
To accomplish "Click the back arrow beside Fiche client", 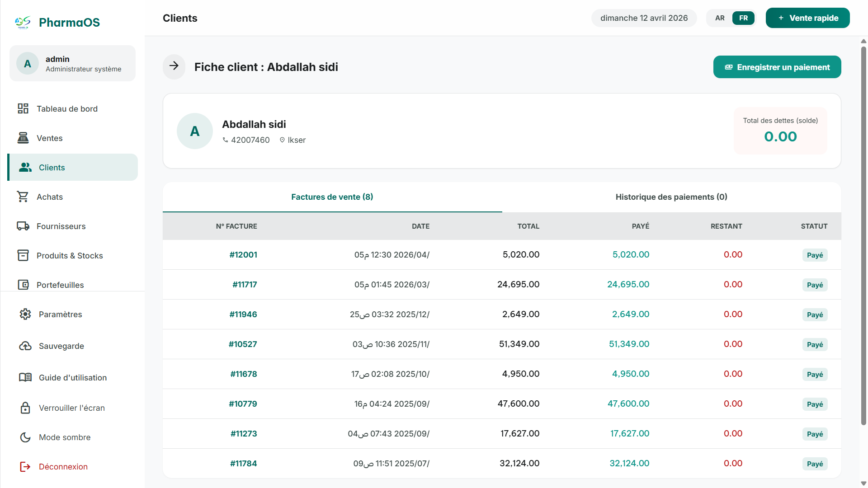I will tap(174, 66).
